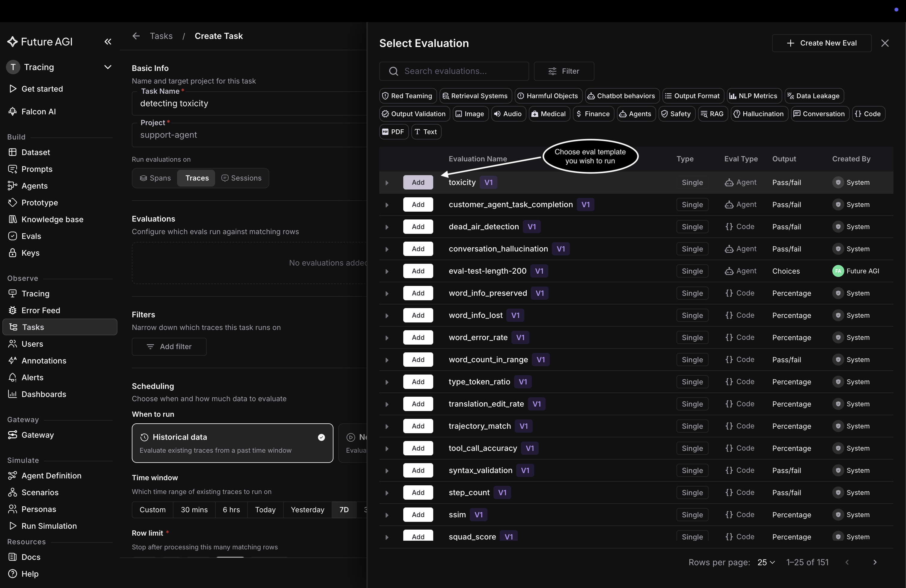
Task: Collapse the sidebar with double chevron icon
Action: [108, 42]
